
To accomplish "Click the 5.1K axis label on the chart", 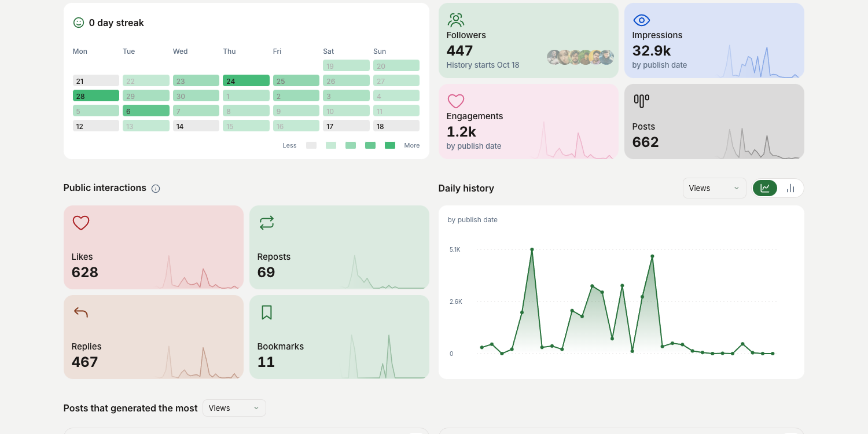I will [455, 249].
